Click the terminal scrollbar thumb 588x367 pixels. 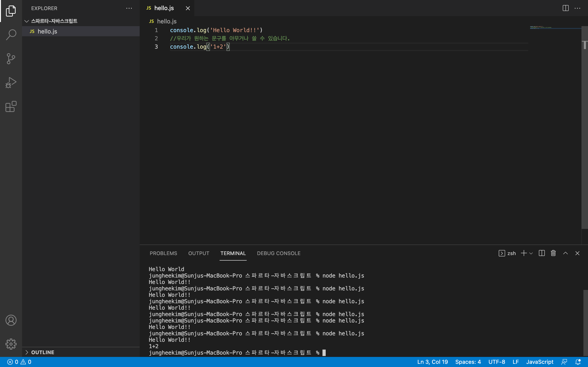[585, 323]
